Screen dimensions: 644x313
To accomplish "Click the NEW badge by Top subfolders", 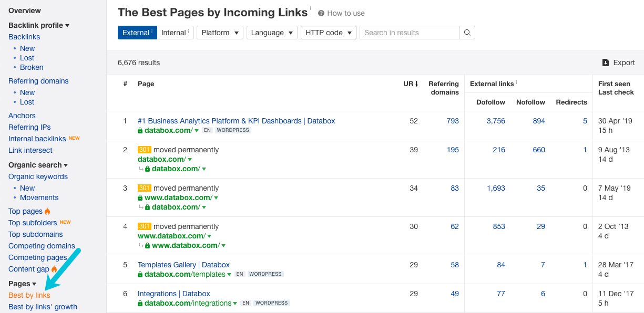I will [x=65, y=222].
